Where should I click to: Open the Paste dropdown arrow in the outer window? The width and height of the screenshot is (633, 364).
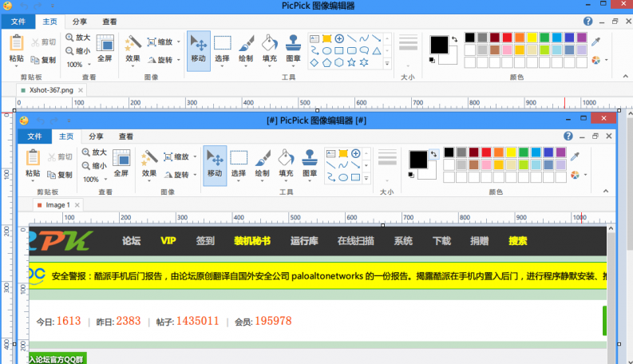(16, 65)
